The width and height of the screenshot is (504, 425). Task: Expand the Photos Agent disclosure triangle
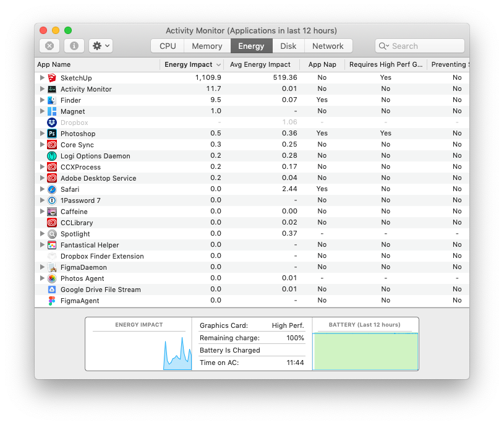click(42, 278)
